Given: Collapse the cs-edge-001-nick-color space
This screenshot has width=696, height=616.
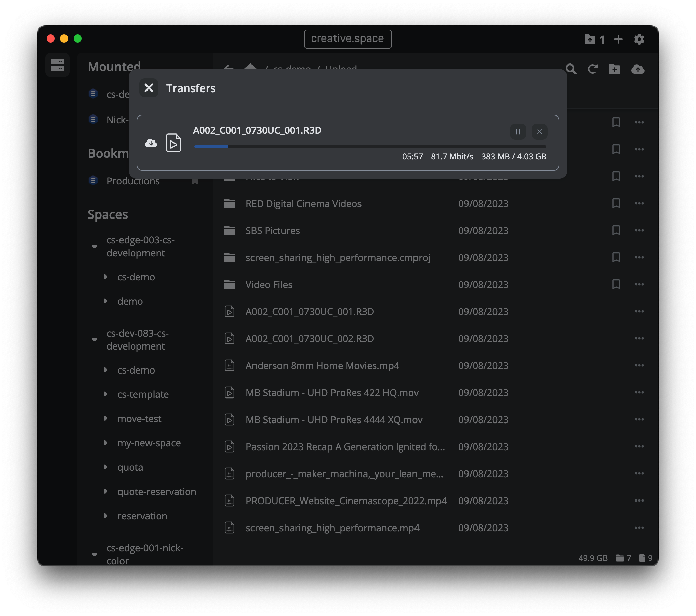Looking at the screenshot, I should [95, 555].
